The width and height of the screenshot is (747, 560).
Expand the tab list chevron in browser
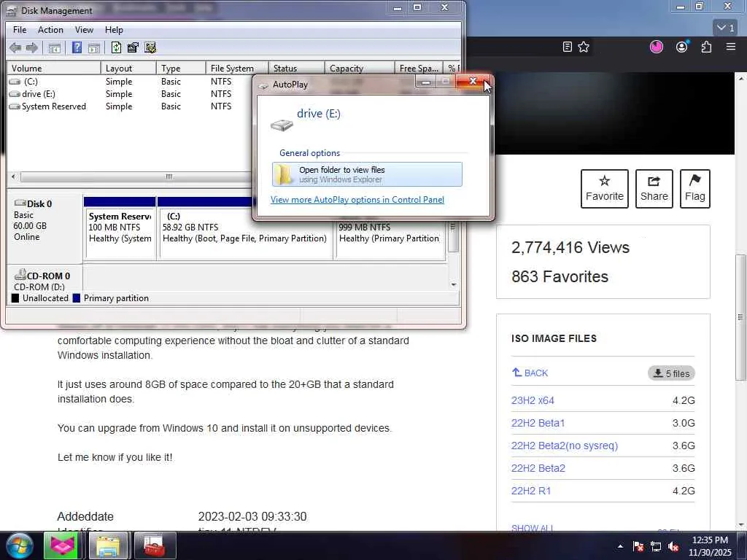pos(726,28)
